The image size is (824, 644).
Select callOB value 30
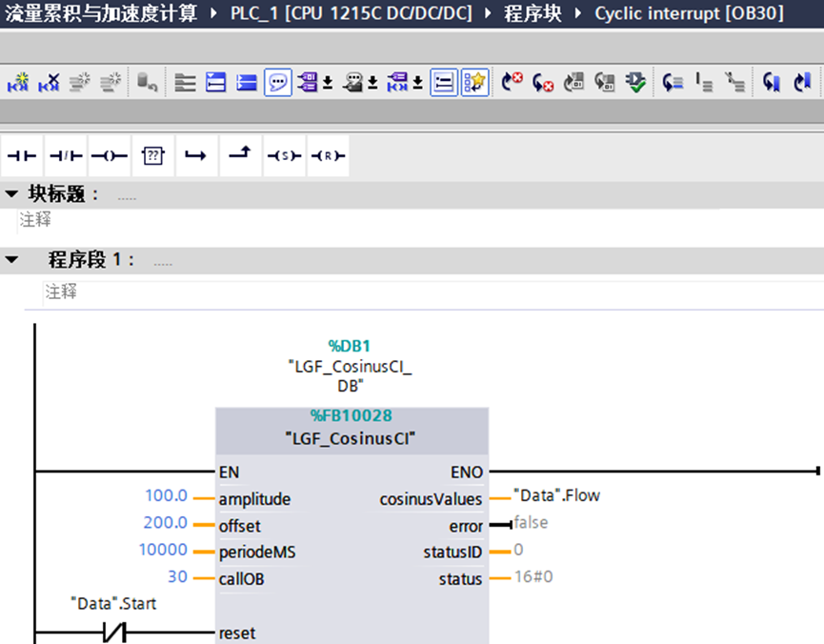pyautogui.click(x=177, y=576)
